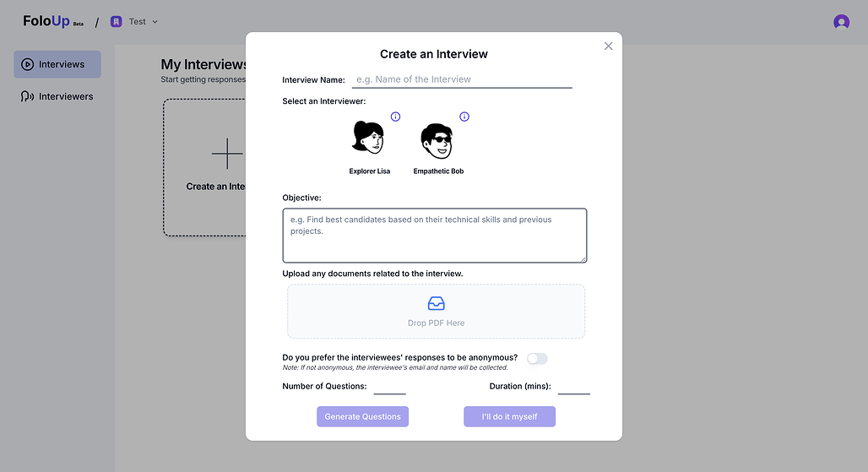
Task: Click the info icon beside Explorer Lisa
Action: point(395,117)
